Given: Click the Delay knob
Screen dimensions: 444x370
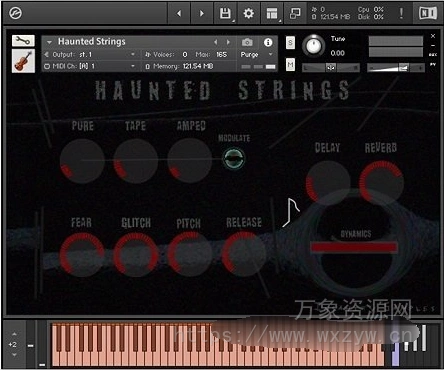Looking at the screenshot, I should 328,183.
